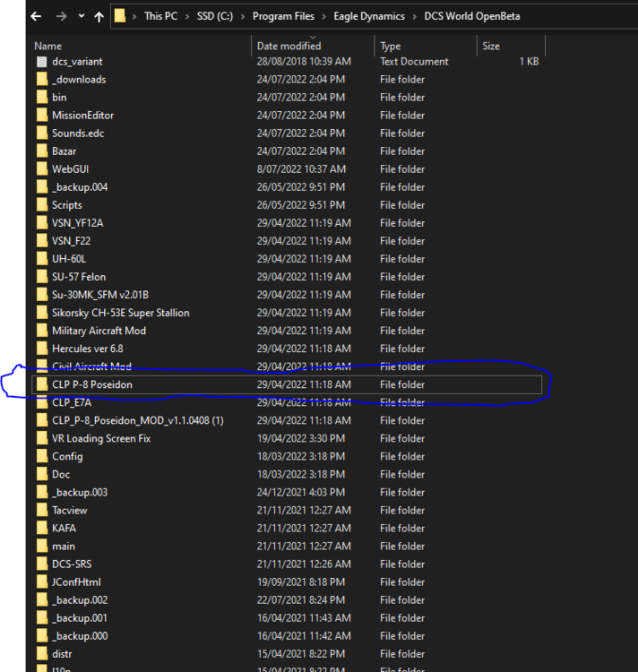Expand chevron after 'This PC' breadcrumb
This screenshot has height=672, width=638.
click(x=187, y=16)
